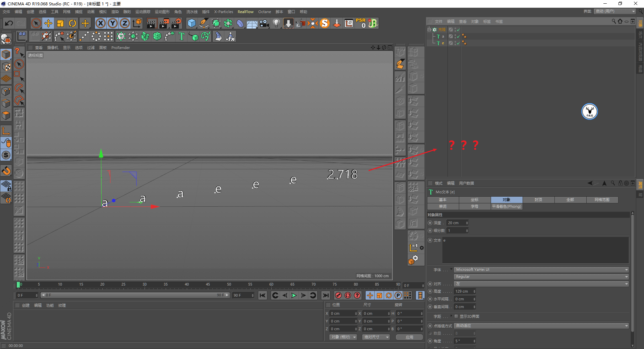Image resolution: width=644 pixels, height=349 pixels.
Task: Add a Cube primitive object
Action: [192, 23]
